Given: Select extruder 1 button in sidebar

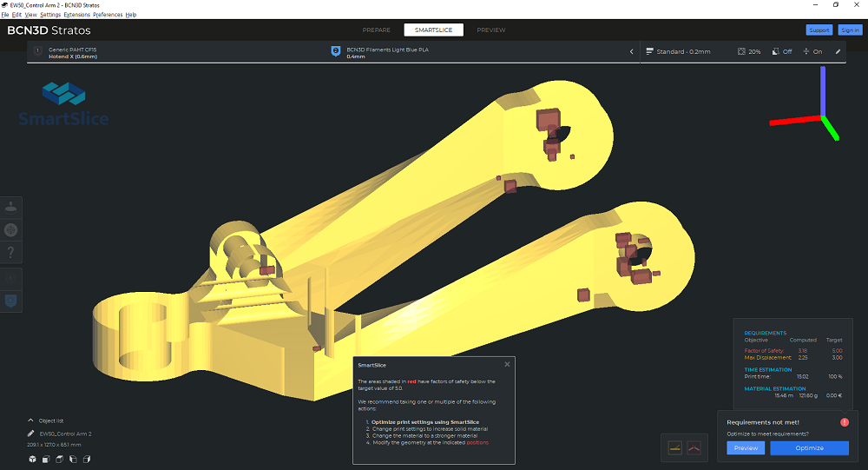Looking at the screenshot, I should tap(10, 279).
